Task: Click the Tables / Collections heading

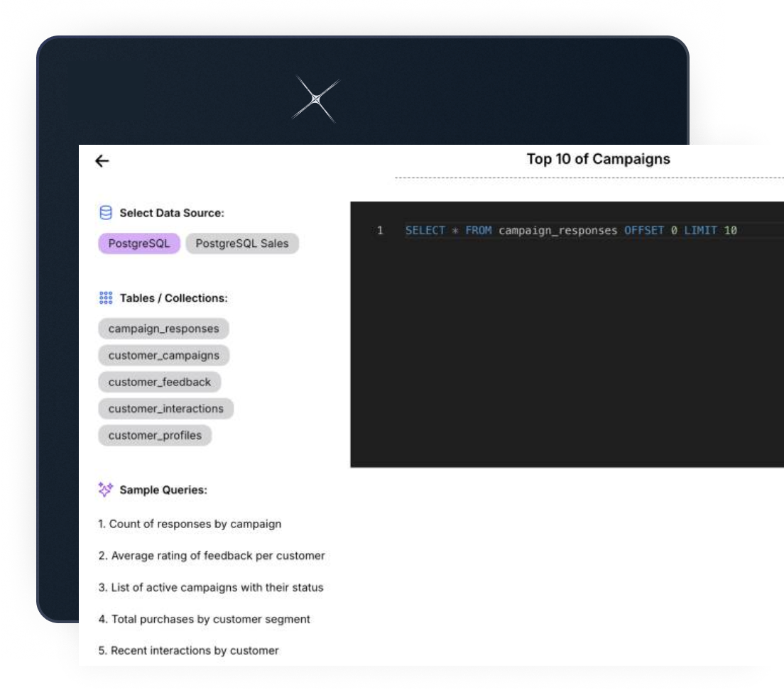Action: [x=173, y=298]
